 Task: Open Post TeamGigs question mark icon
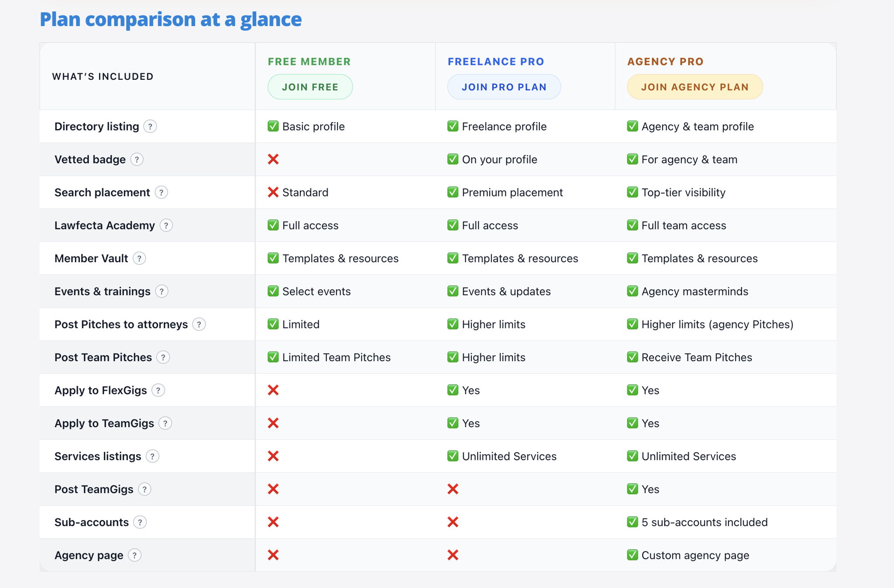pyautogui.click(x=144, y=489)
